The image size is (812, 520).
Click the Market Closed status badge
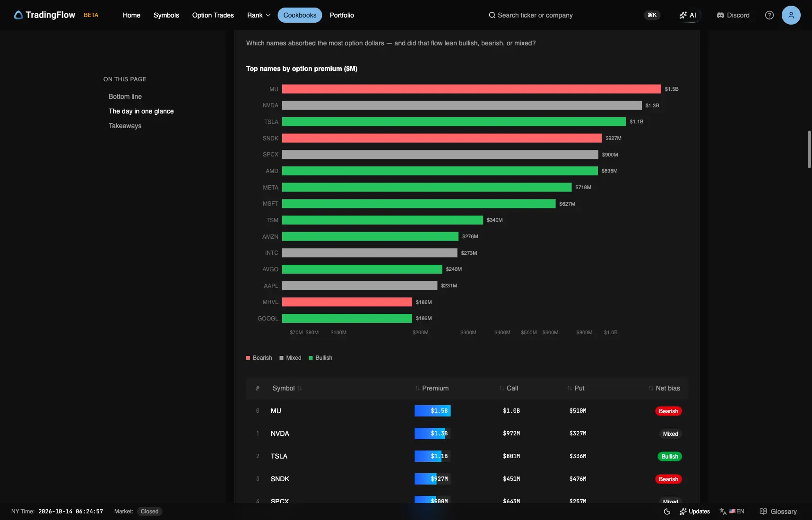(x=149, y=511)
